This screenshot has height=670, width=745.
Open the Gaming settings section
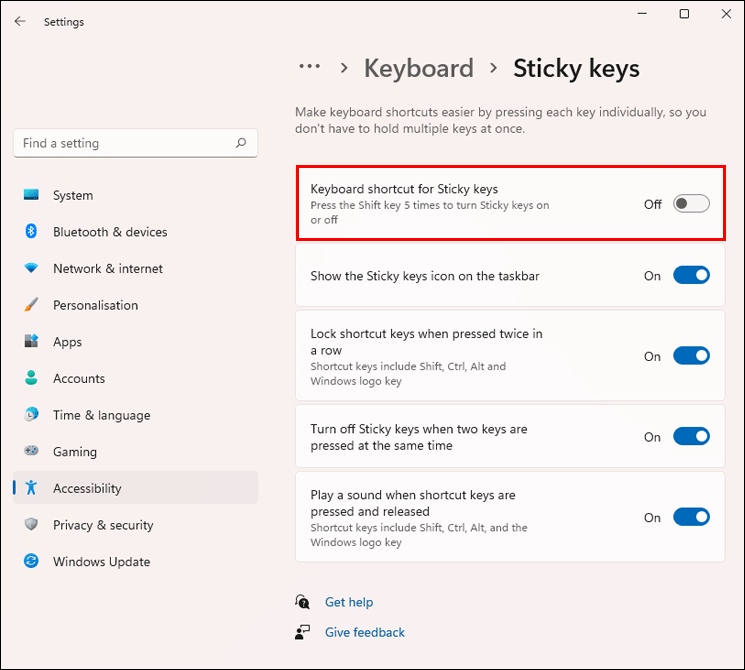click(75, 452)
